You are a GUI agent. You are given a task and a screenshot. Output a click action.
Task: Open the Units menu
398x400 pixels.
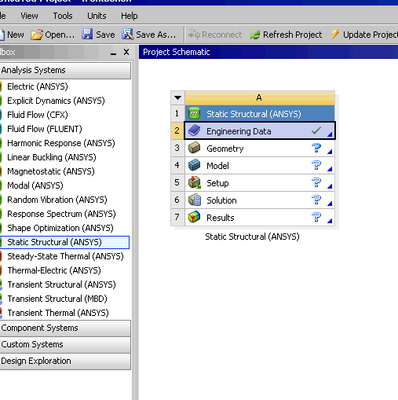click(x=97, y=16)
